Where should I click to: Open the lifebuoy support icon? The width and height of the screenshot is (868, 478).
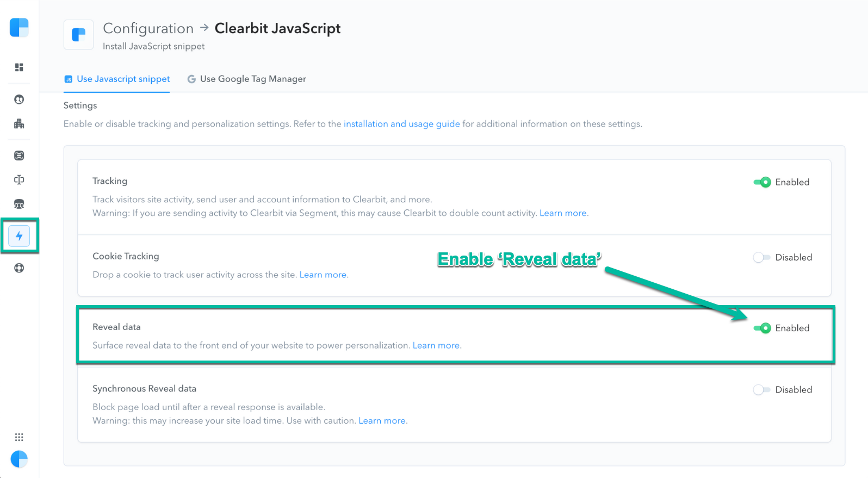tap(19, 268)
